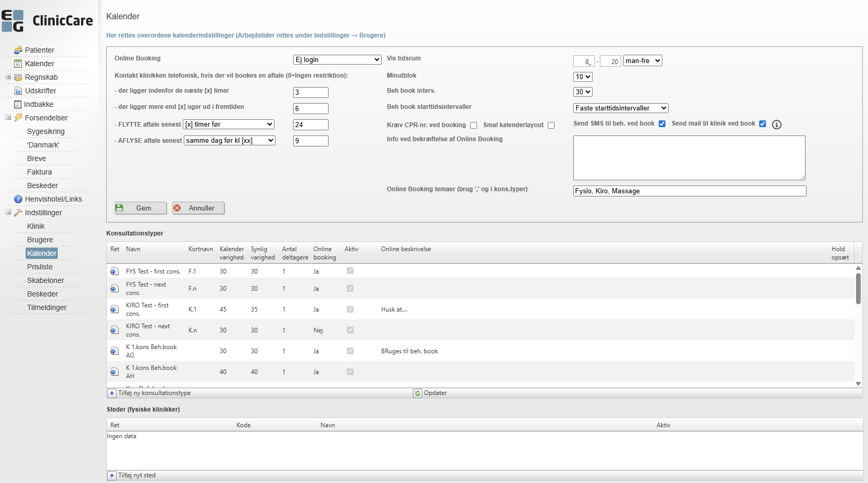
Task: Click the edit icon for KIRO Test - first cons.
Action: [115, 309]
